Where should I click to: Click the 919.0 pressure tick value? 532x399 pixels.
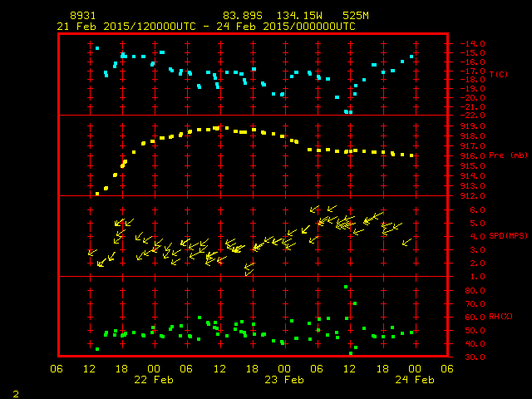click(470, 126)
